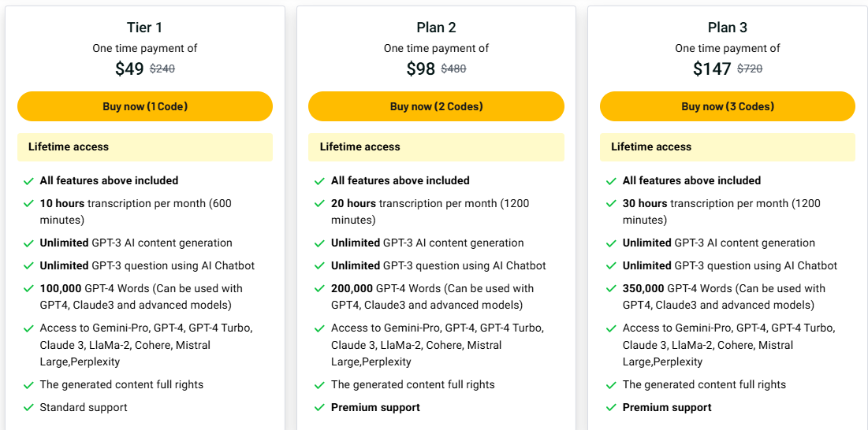This screenshot has width=868, height=430.
Task: Click the Buy now (1 Code) button
Action: click(x=145, y=106)
